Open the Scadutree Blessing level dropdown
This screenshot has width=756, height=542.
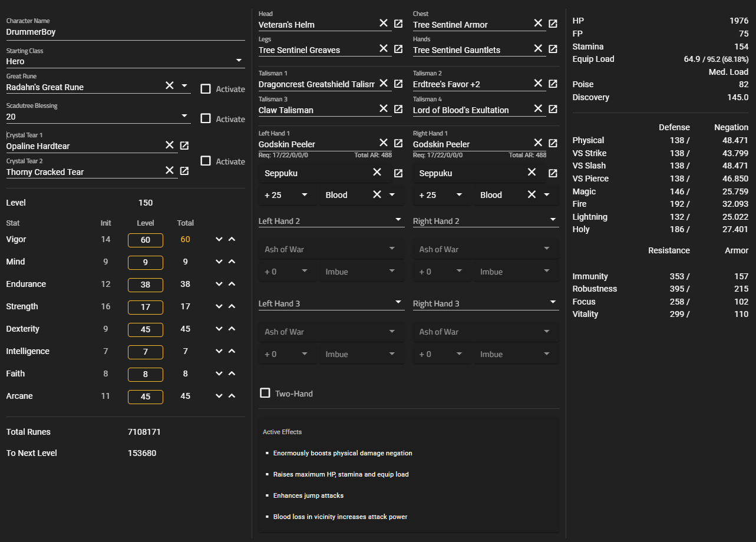[x=184, y=116]
